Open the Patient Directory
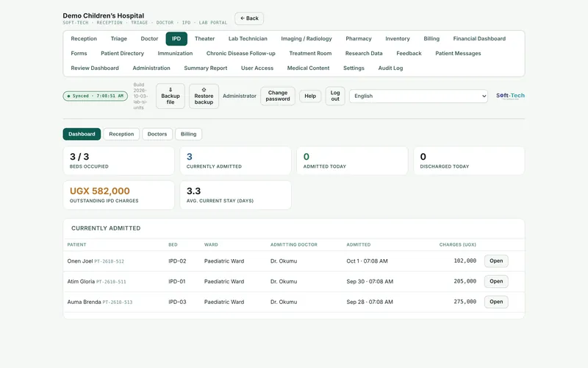The height and width of the screenshot is (368, 588). pos(122,53)
